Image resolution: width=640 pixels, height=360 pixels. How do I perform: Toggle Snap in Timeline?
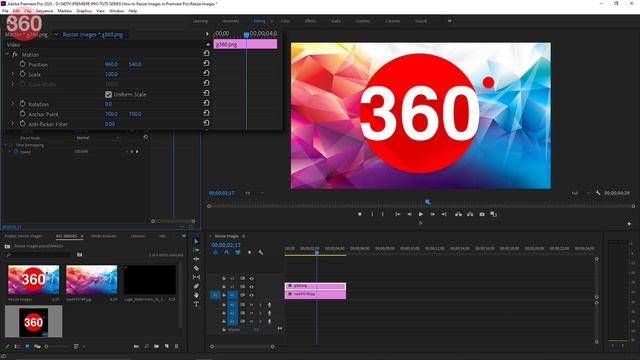(x=227, y=253)
